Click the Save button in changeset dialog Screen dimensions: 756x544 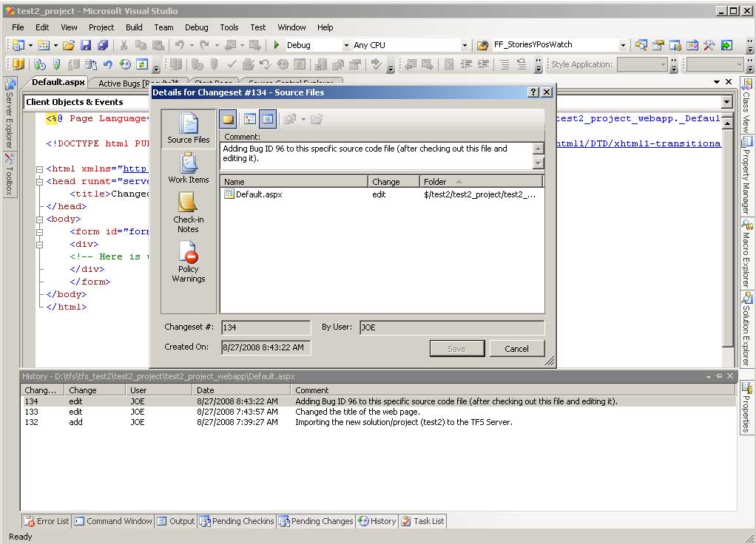click(456, 348)
